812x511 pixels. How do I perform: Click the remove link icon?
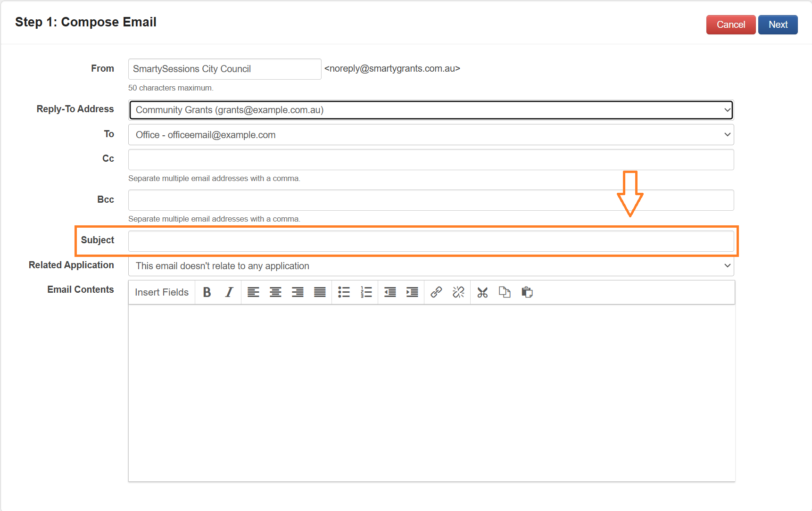coord(458,292)
